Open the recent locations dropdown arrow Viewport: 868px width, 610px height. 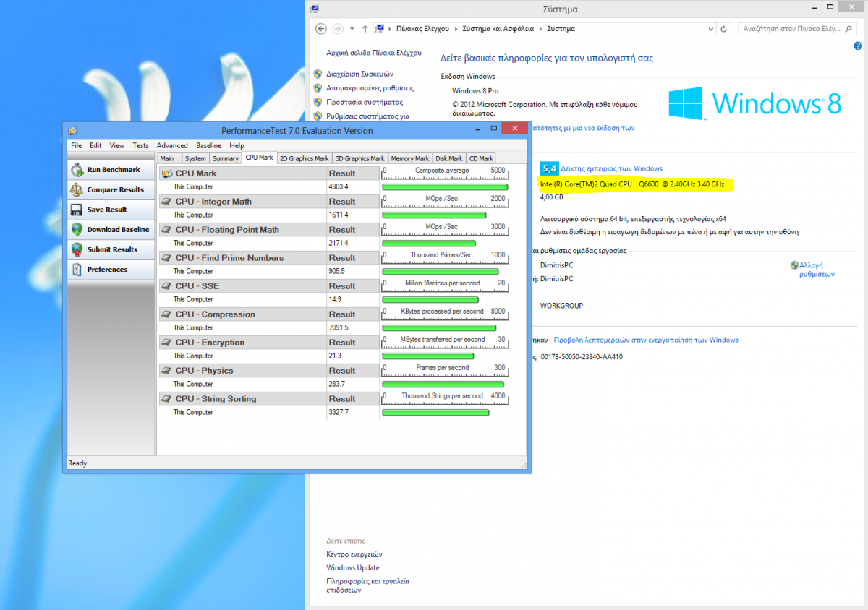pyautogui.click(x=352, y=29)
